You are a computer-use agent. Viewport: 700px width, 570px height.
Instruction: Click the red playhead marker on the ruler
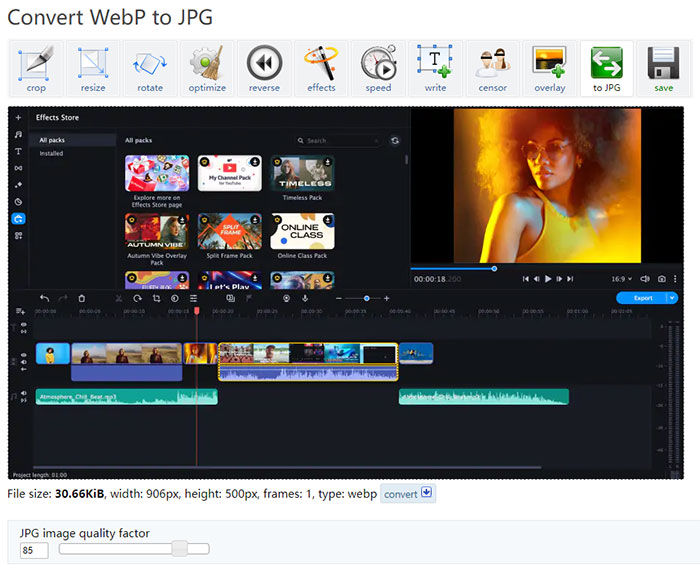tap(196, 310)
